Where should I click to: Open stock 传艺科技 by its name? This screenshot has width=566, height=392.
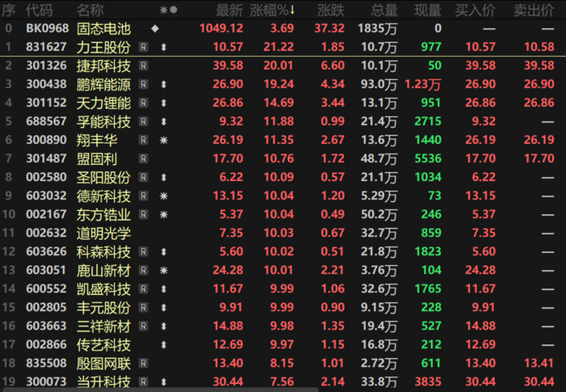pos(103,345)
